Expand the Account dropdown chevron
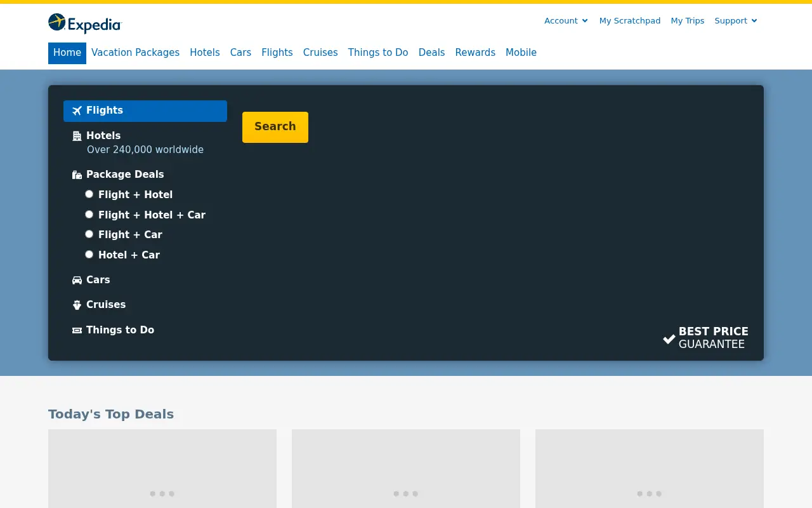 coord(585,21)
